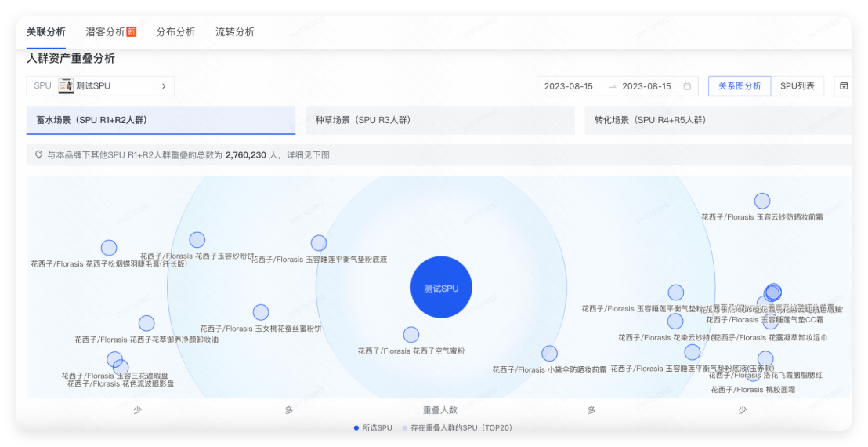Click the bubble above 玉容睡莲平衡气垫粉底液(玉养款)
The width and height of the screenshot is (868, 447).
[x=693, y=352]
